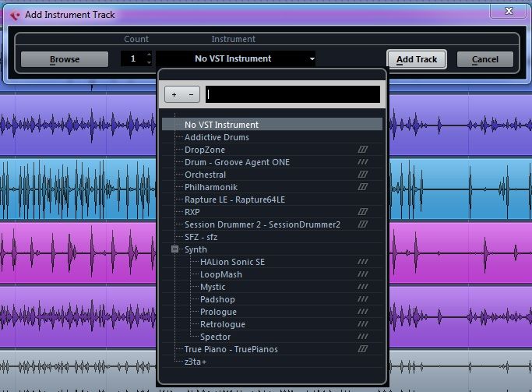Click the VST3 icon beside HALion Sonic SE

click(363, 262)
